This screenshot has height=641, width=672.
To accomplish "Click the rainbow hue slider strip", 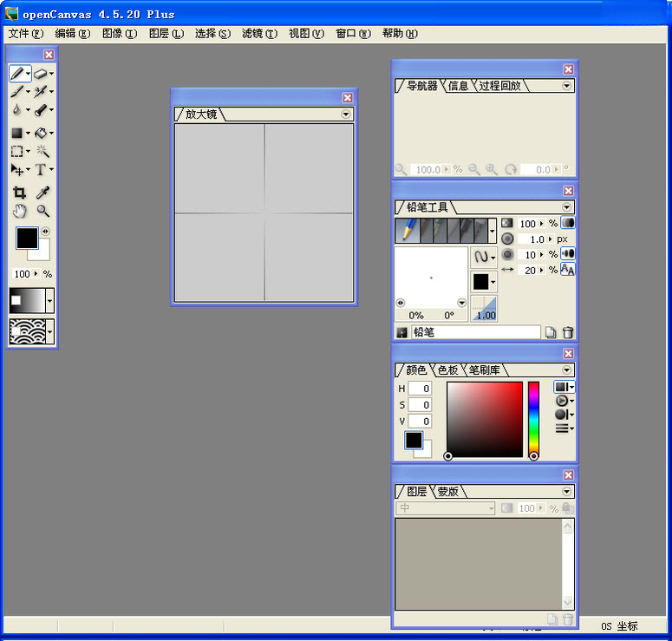I will coord(533,419).
